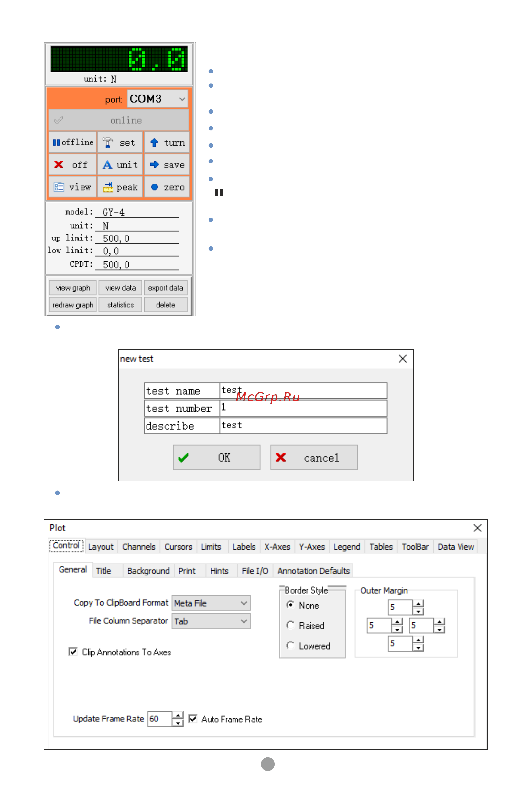Switch to the Layout tab
532x793 pixels.
101,547
